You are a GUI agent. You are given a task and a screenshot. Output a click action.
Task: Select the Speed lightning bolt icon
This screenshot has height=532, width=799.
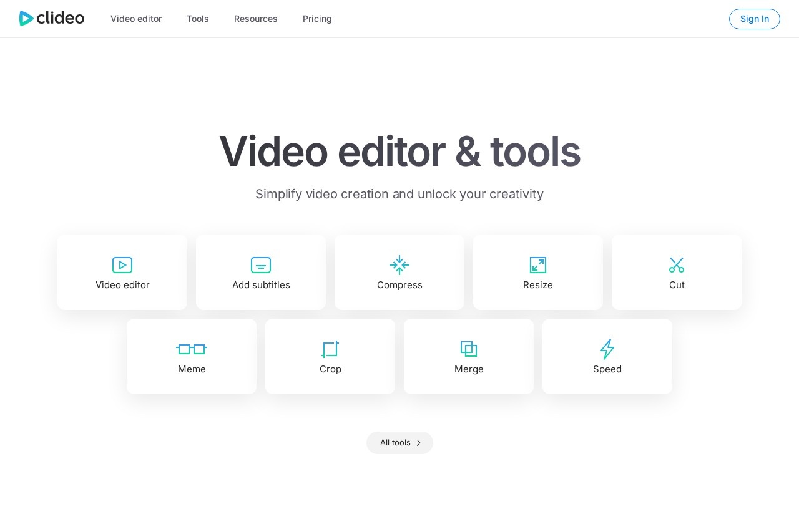pos(607,349)
